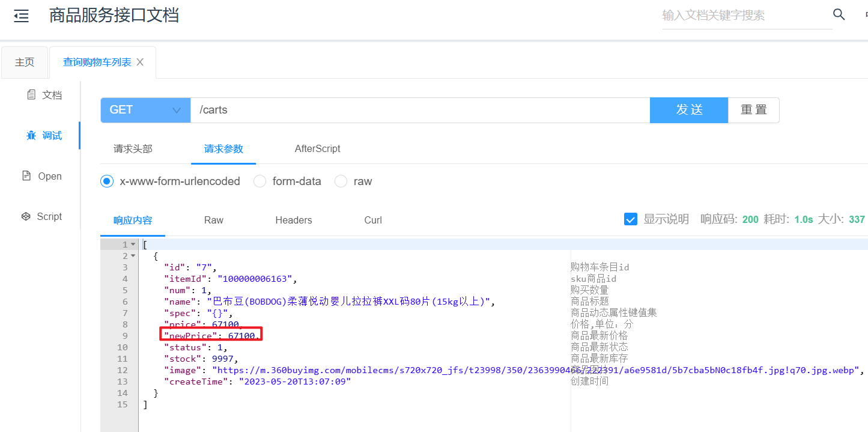868x432 pixels.
Task: Select the x-www-form-urlencoded radio button
Action: 107,181
